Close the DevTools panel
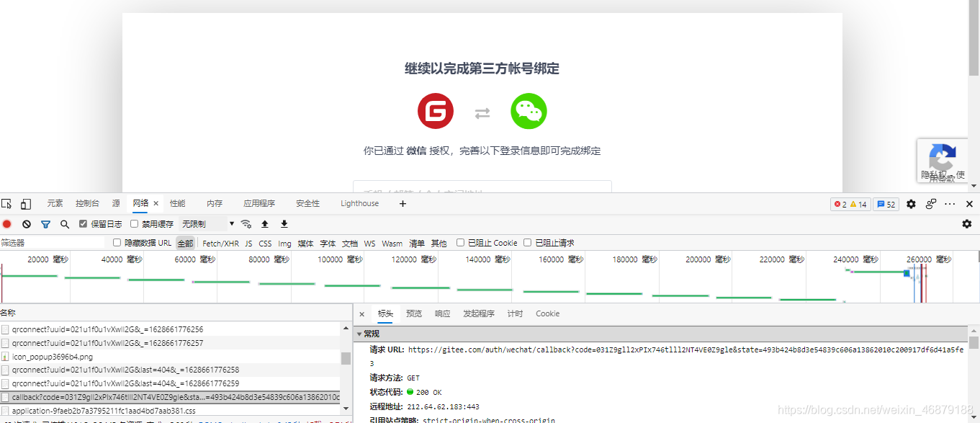This screenshot has width=980, height=423. (969, 204)
